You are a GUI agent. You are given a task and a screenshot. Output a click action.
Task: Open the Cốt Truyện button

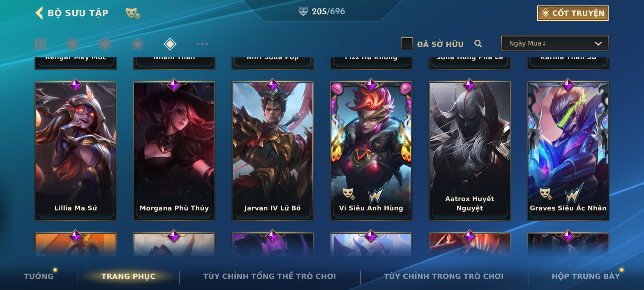click(573, 13)
